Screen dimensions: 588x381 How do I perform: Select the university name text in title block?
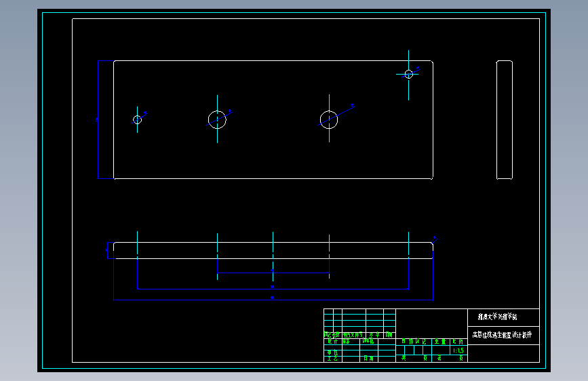coord(497,317)
